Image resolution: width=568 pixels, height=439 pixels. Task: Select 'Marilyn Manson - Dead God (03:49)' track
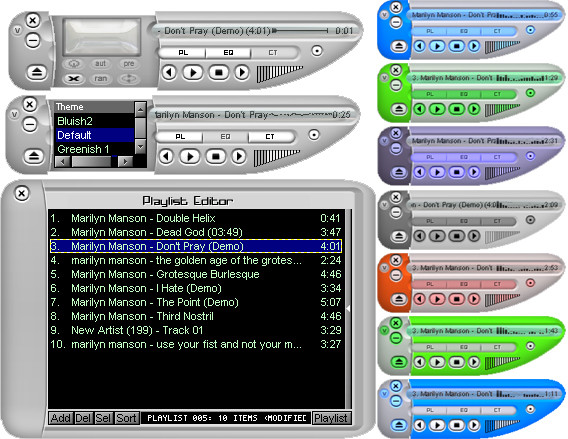pyautogui.click(x=196, y=232)
